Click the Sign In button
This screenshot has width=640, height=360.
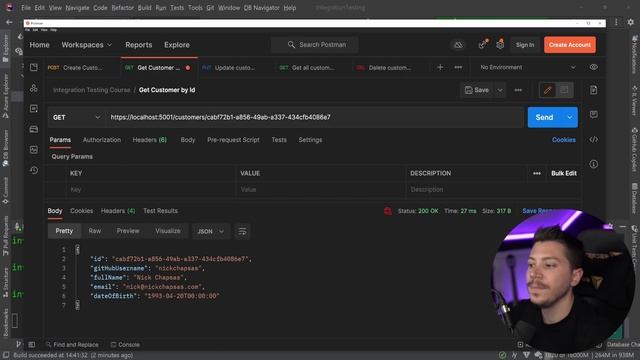(x=524, y=45)
